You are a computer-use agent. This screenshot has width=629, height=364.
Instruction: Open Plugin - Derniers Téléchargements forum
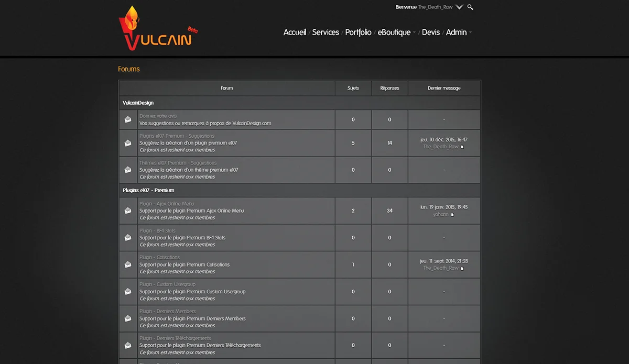(x=175, y=338)
